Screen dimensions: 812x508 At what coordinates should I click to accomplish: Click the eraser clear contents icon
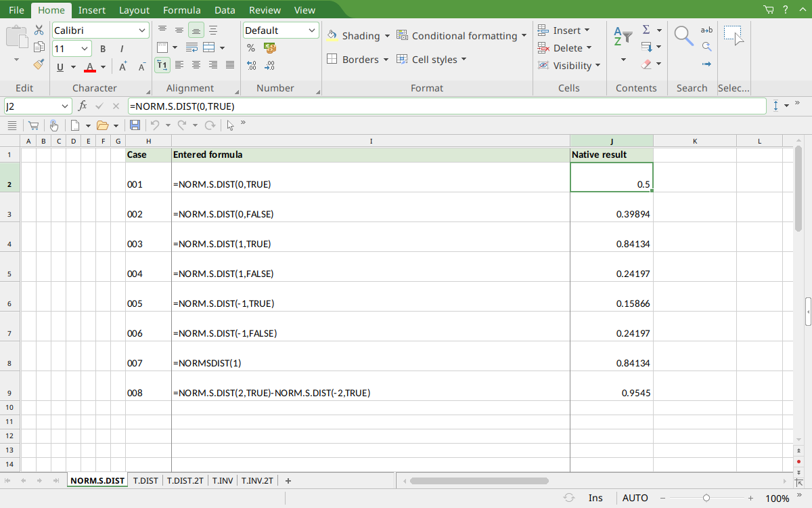[x=646, y=64]
